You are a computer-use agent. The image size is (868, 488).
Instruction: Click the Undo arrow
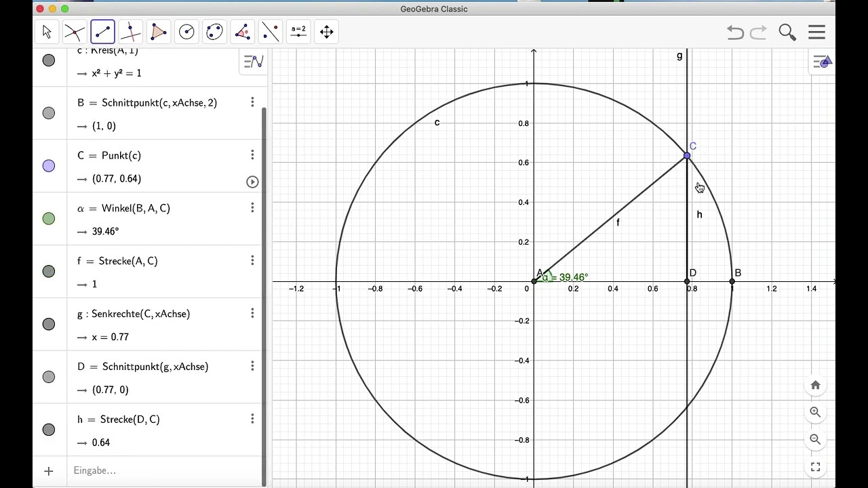coord(735,32)
